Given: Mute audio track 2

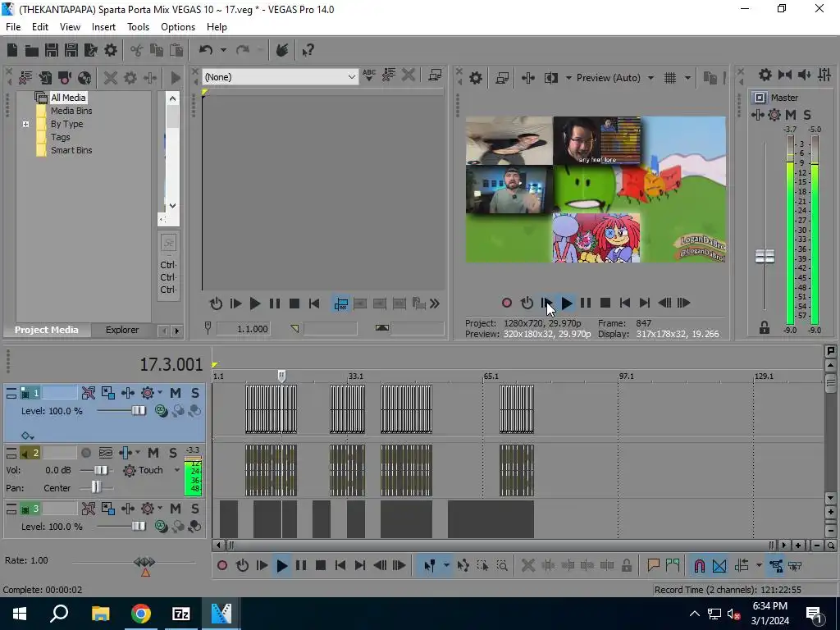Looking at the screenshot, I should click(153, 453).
